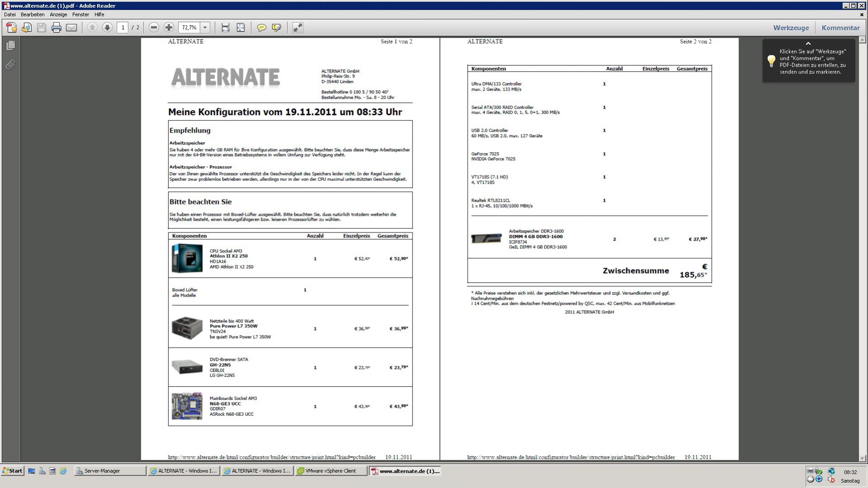
Task: Open the attachments paperclip panel
Action: (x=11, y=65)
